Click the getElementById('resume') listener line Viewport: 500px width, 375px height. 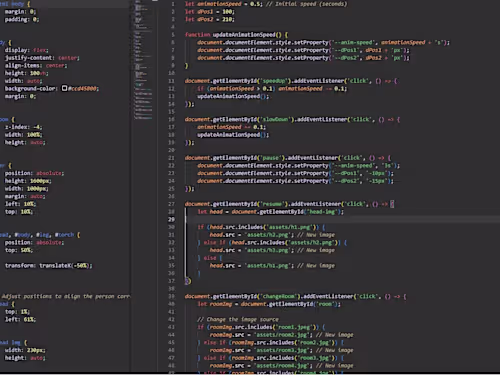pyautogui.click(x=289, y=204)
